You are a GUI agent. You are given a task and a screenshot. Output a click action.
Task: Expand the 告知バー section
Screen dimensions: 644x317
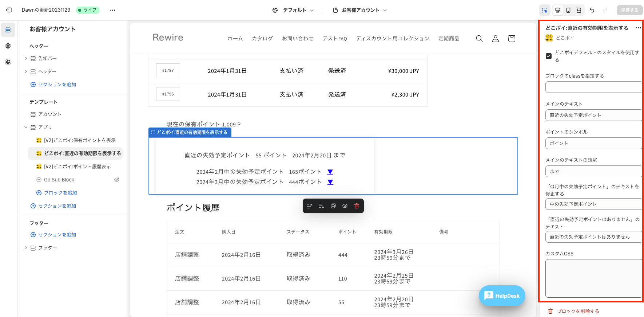(x=26, y=58)
